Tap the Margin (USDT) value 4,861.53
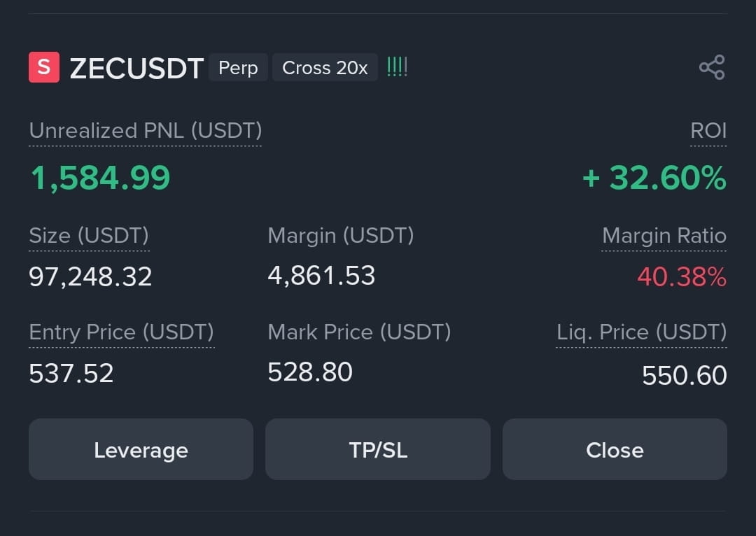Image resolution: width=756 pixels, height=536 pixels. [321, 276]
